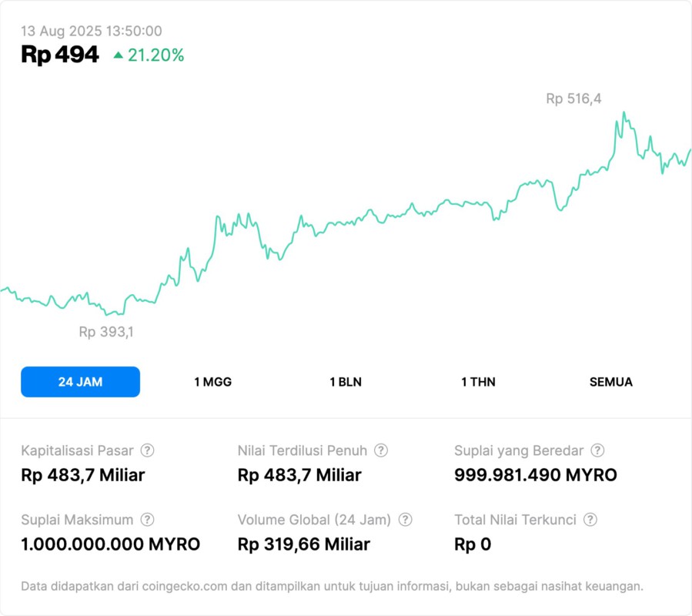The image size is (692, 616).
Task: Choose the 1 THN time range
Action: (478, 382)
